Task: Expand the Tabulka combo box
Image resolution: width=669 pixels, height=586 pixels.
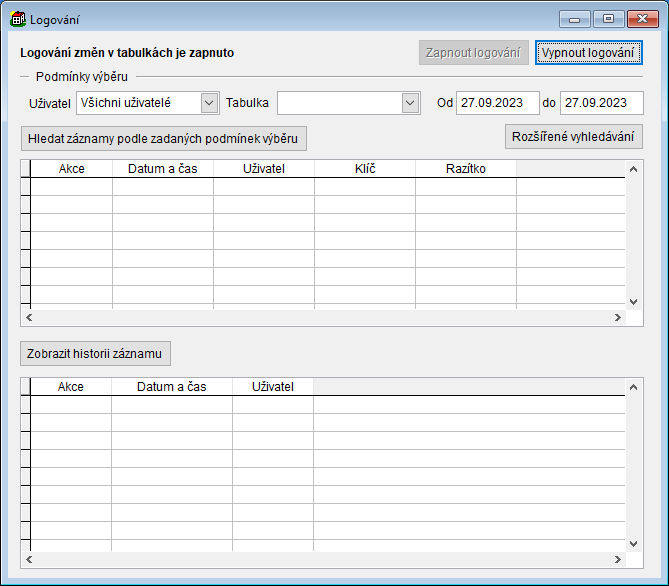Action: 409,103
